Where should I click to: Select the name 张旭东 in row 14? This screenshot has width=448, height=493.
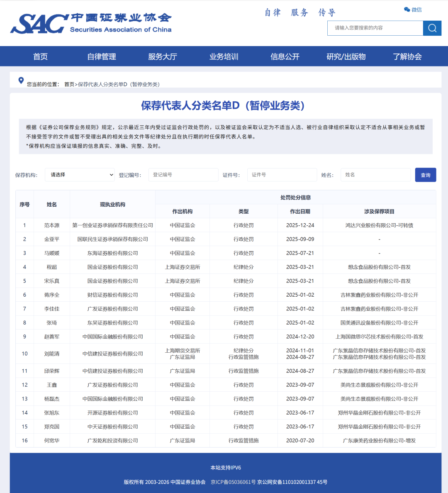point(52,413)
